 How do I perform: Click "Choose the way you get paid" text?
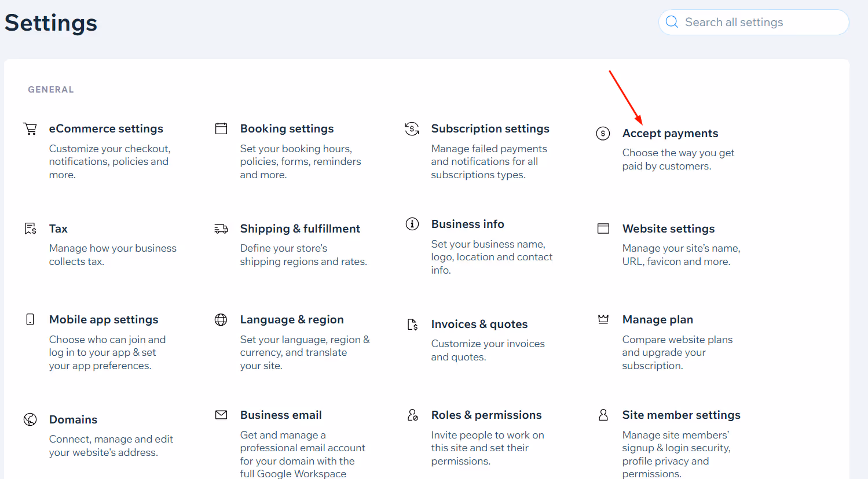pos(678,159)
